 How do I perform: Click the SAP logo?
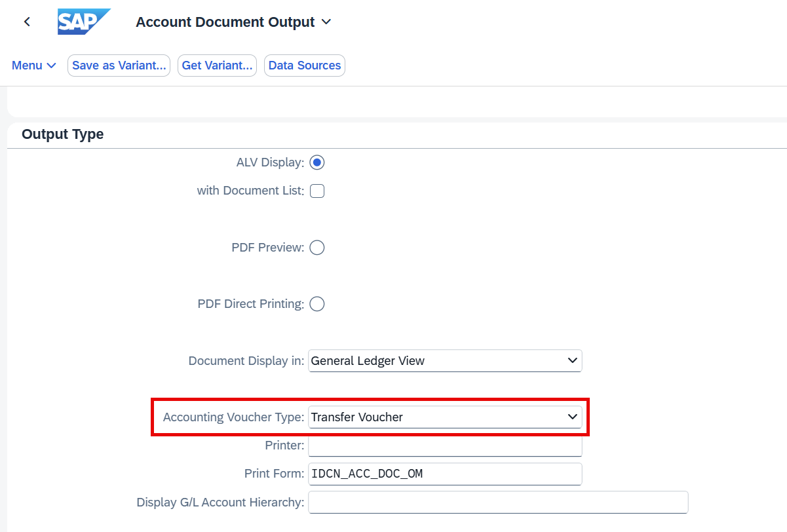[84, 22]
